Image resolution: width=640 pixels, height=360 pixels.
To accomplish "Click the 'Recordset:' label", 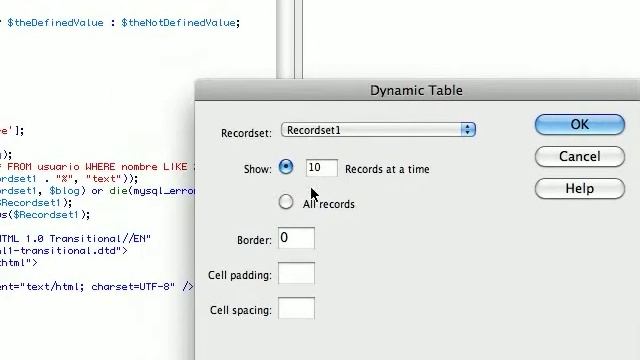I will coord(246,133).
